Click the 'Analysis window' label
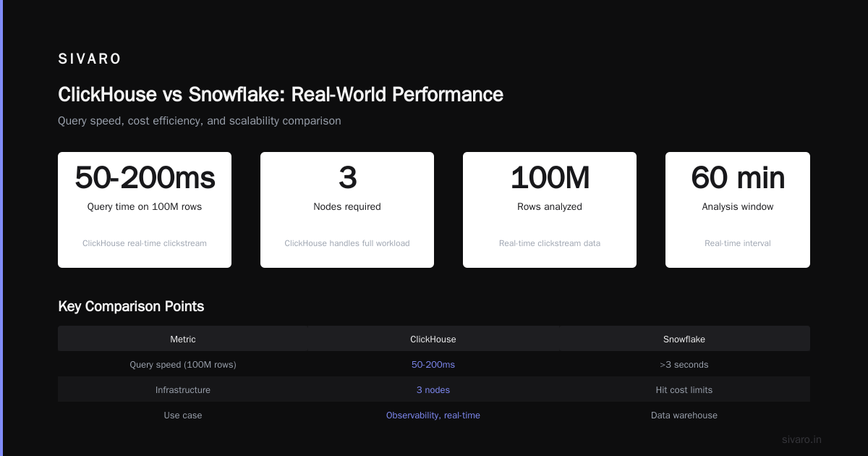 pos(738,207)
